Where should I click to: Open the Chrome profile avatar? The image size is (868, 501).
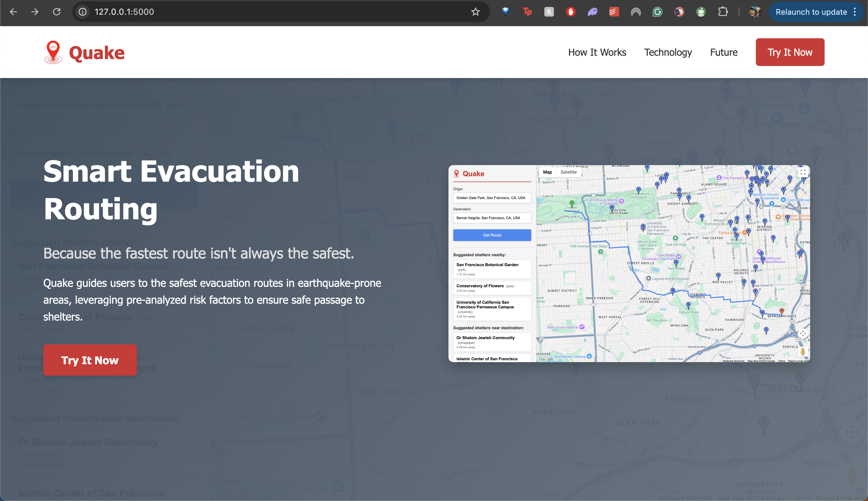coord(755,12)
